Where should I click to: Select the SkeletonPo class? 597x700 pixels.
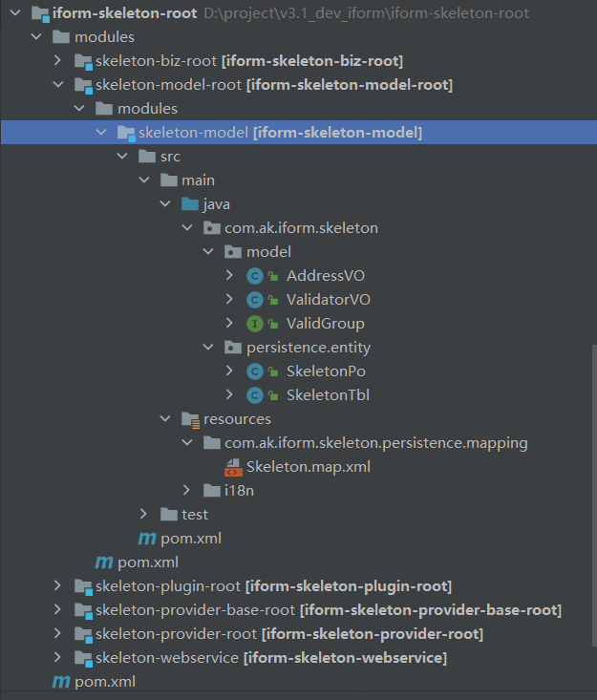[x=326, y=371]
